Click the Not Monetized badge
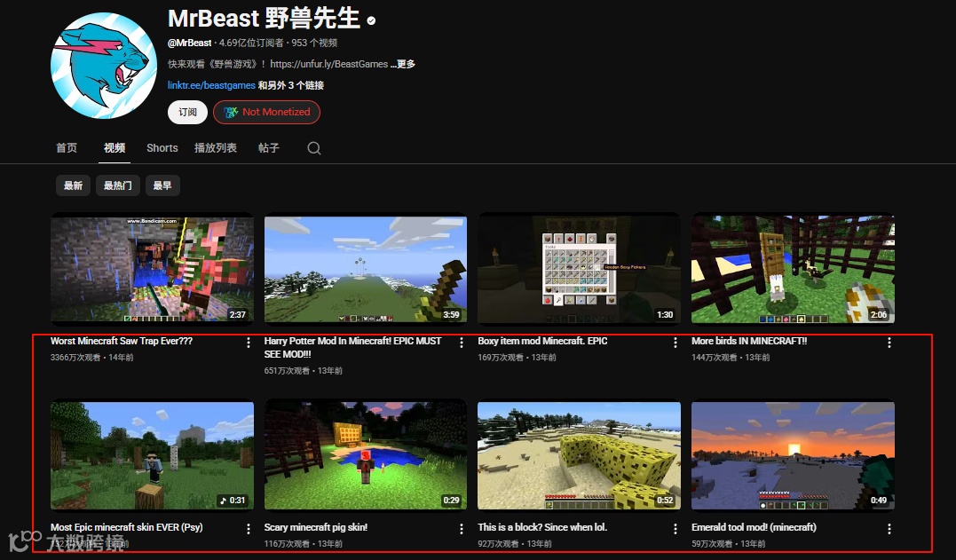Viewport: 956px width, 560px height. pyautogui.click(x=266, y=112)
